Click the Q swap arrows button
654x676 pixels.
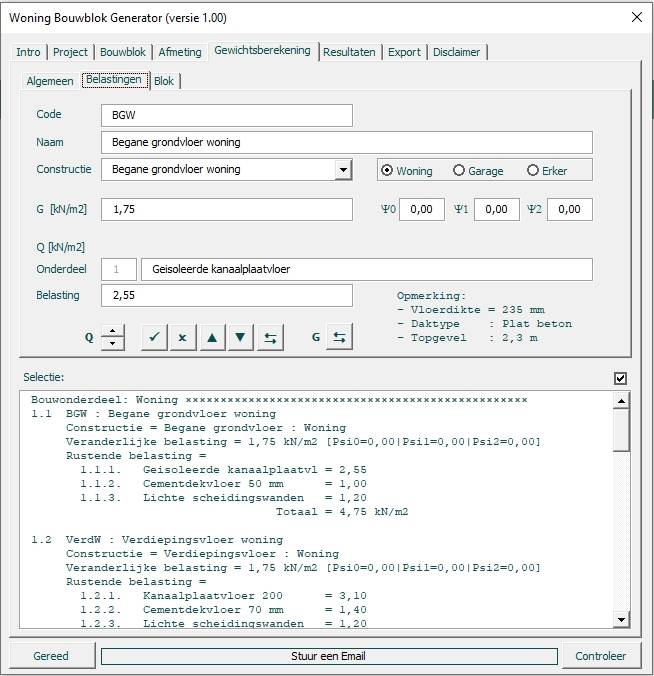270,337
